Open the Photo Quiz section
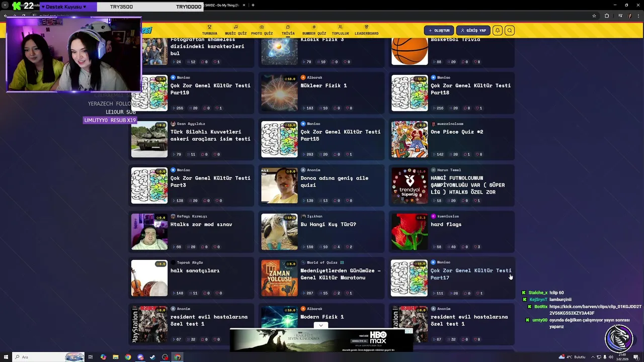Image resolution: width=644 pixels, height=362 pixels. (x=262, y=30)
